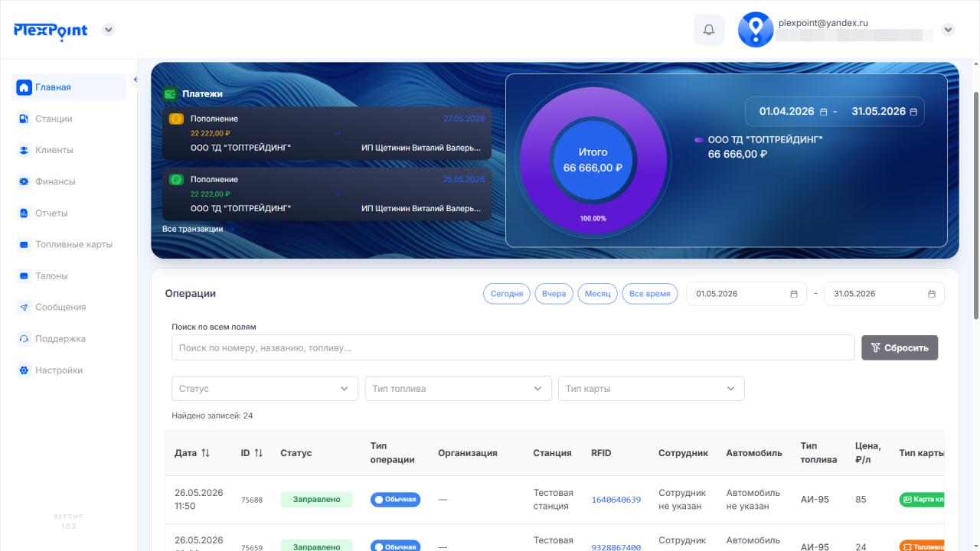Open calendar in operations end date 31.05.2026

click(932, 294)
